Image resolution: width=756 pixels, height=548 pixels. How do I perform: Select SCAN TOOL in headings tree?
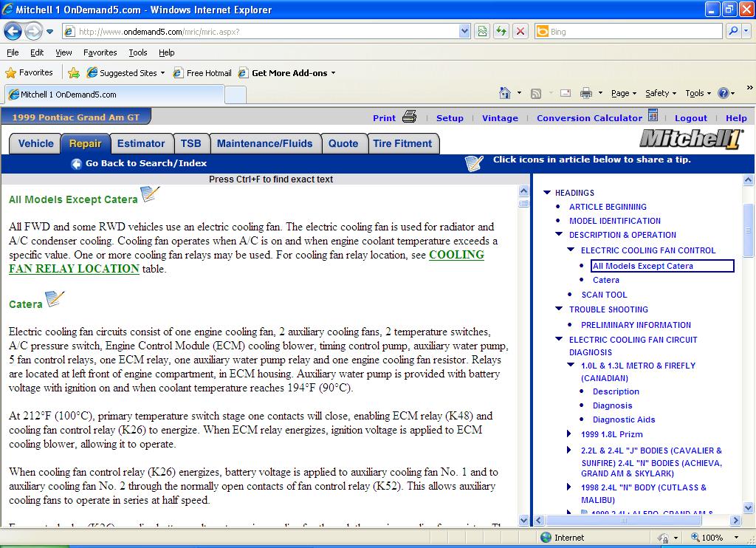pyautogui.click(x=604, y=294)
